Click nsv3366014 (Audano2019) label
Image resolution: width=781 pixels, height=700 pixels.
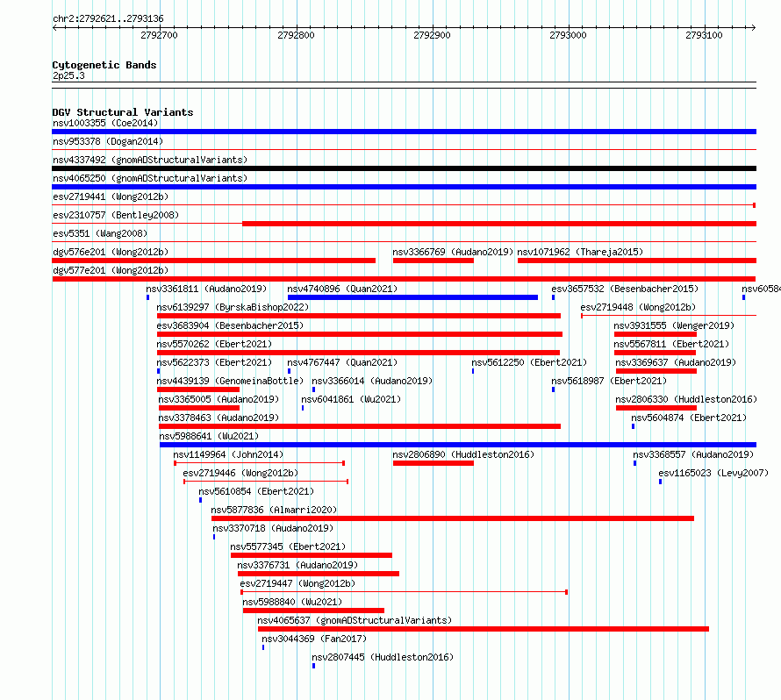click(x=372, y=381)
